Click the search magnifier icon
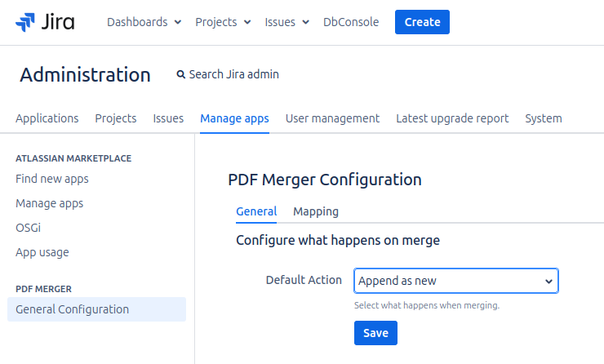Viewport: 604px width, 364px height. click(x=180, y=74)
